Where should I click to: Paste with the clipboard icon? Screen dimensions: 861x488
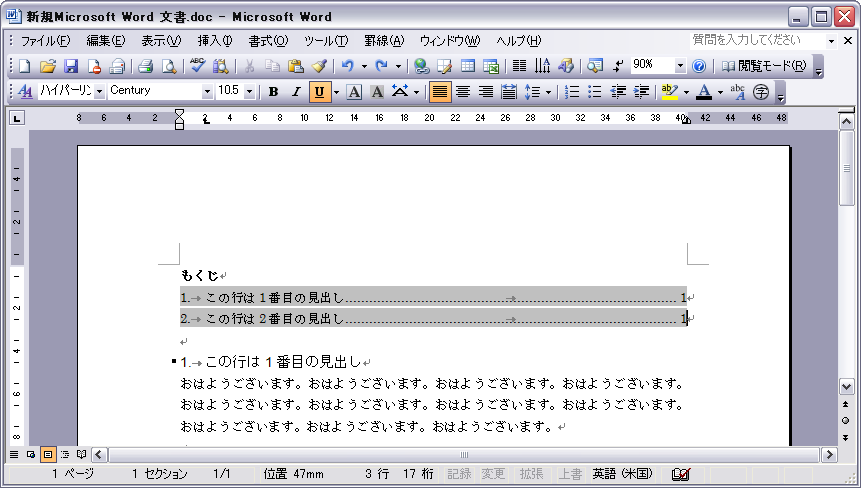tap(295, 66)
